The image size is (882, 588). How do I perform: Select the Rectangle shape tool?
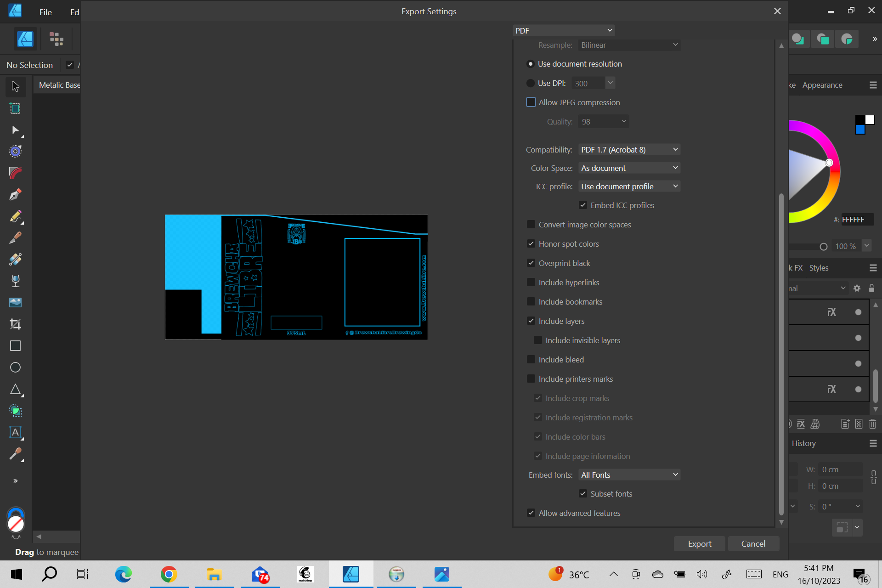[15, 346]
